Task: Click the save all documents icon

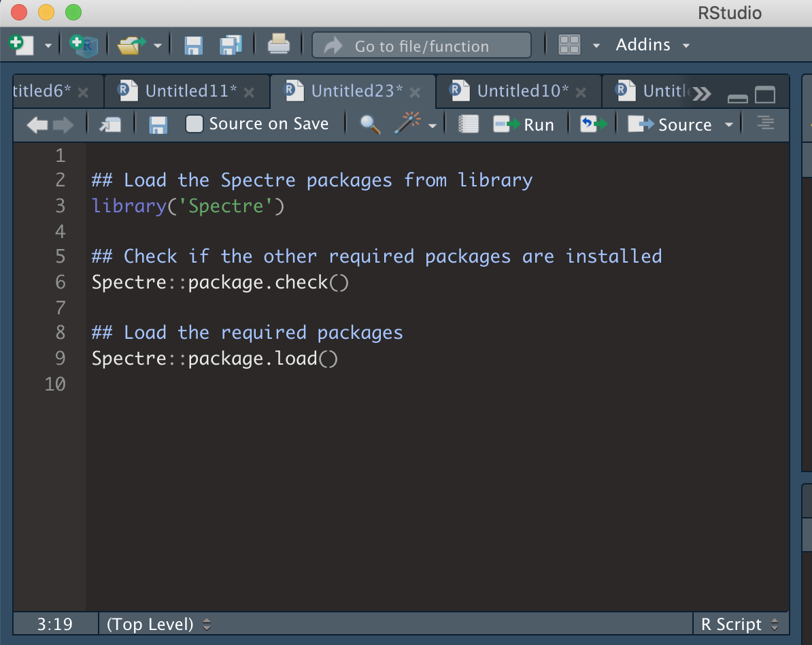Action: [231, 45]
